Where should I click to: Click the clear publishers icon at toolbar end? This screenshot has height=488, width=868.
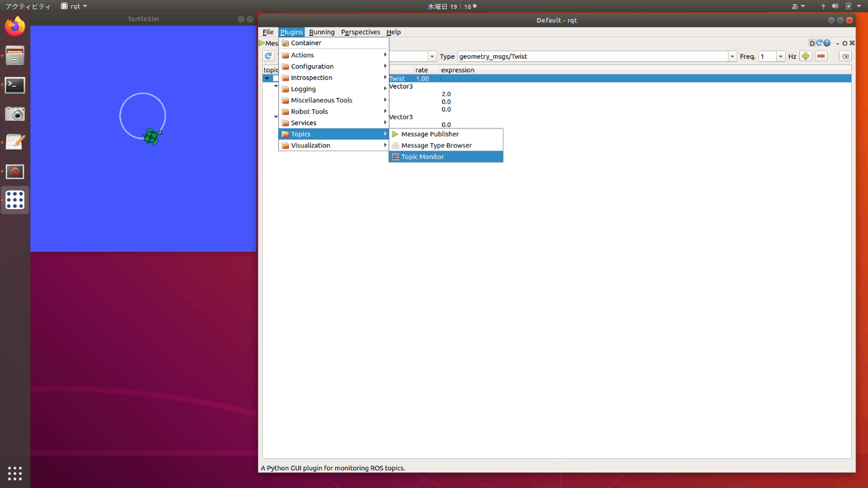click(845, 56)
